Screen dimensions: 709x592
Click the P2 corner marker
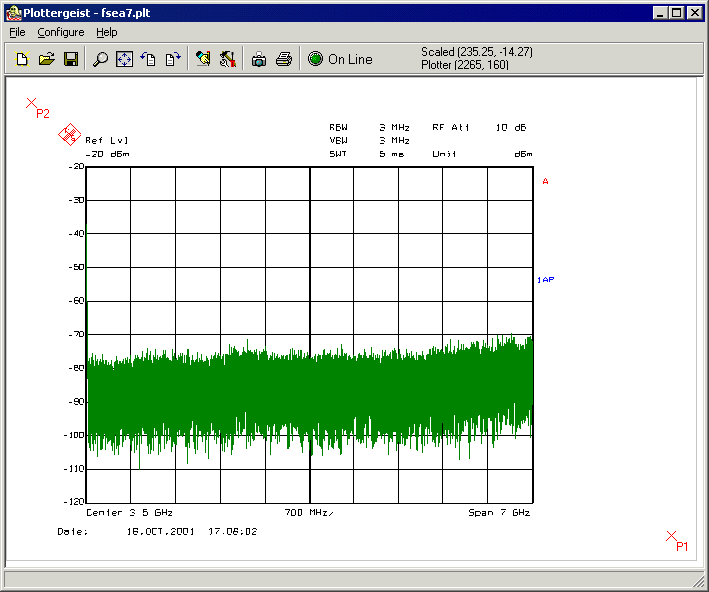point(31,103)
